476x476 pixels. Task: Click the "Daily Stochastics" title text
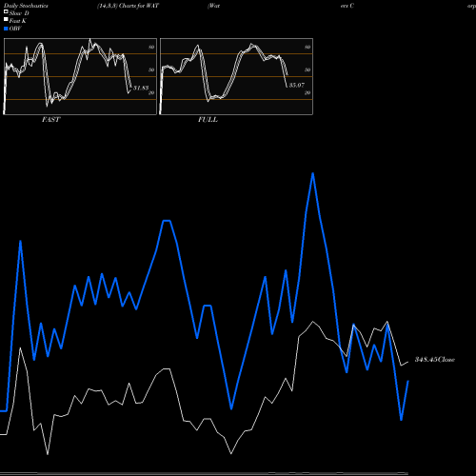click(26, 6)
